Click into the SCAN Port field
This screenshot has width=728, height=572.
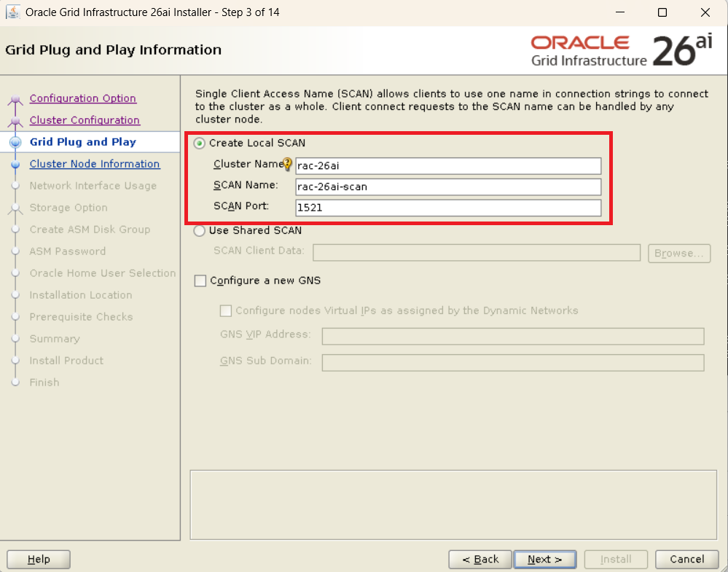pyautogui.click(x=447, y=208)
